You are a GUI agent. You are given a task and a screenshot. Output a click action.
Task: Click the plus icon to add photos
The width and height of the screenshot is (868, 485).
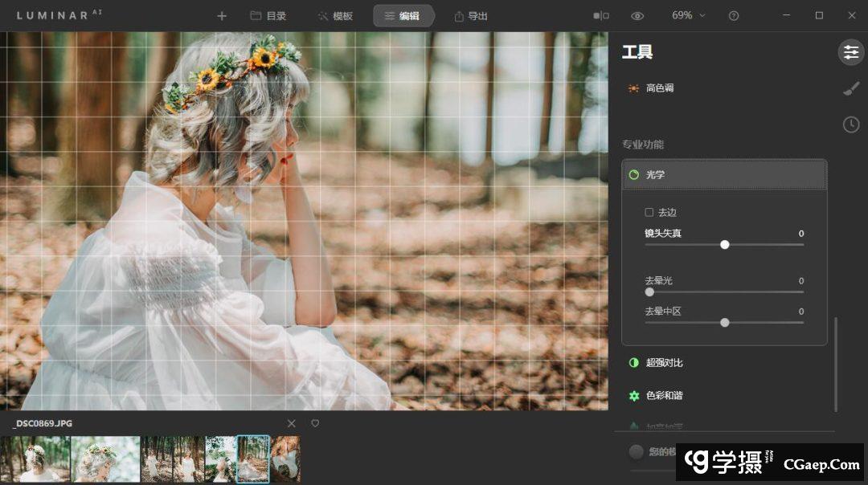click(x=222, y=16)
